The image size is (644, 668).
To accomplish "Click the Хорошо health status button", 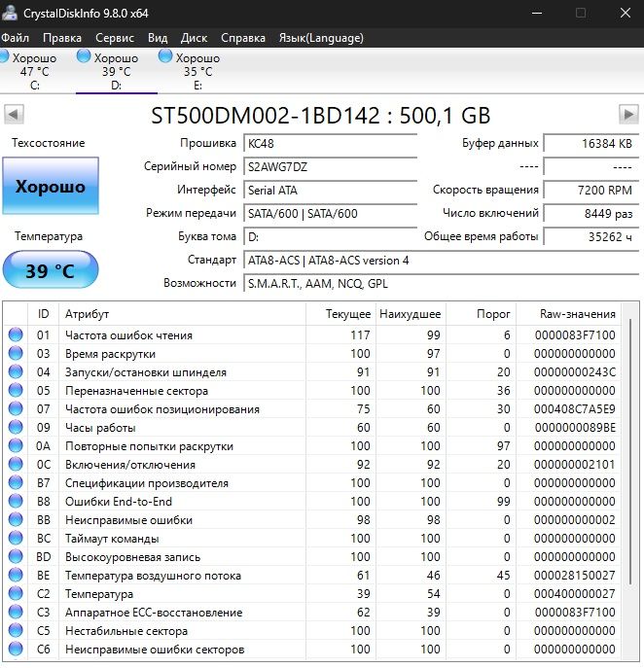I will tap(51, 186).
